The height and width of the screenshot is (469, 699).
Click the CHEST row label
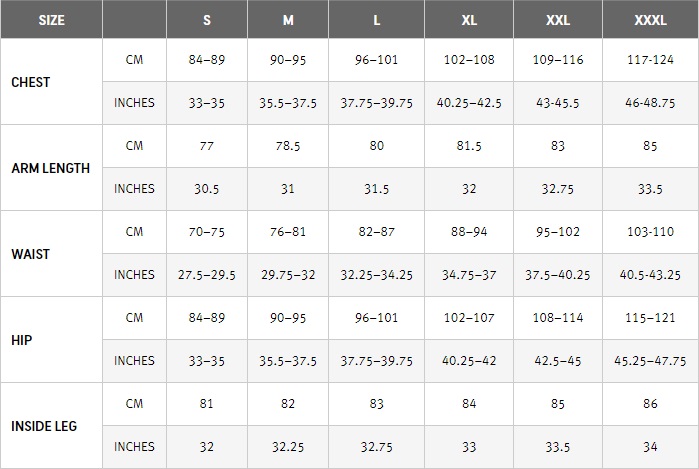(30, 82)
